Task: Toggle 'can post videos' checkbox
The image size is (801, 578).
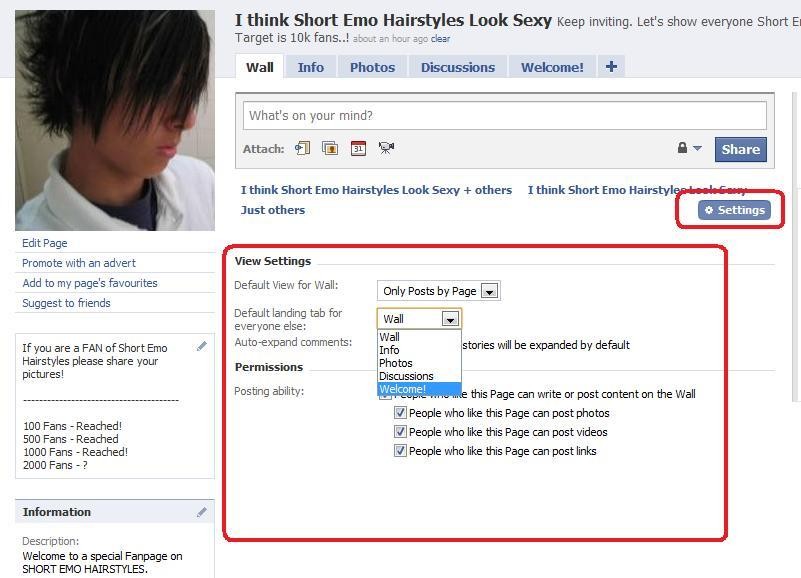Action: (x=400, y=432)
